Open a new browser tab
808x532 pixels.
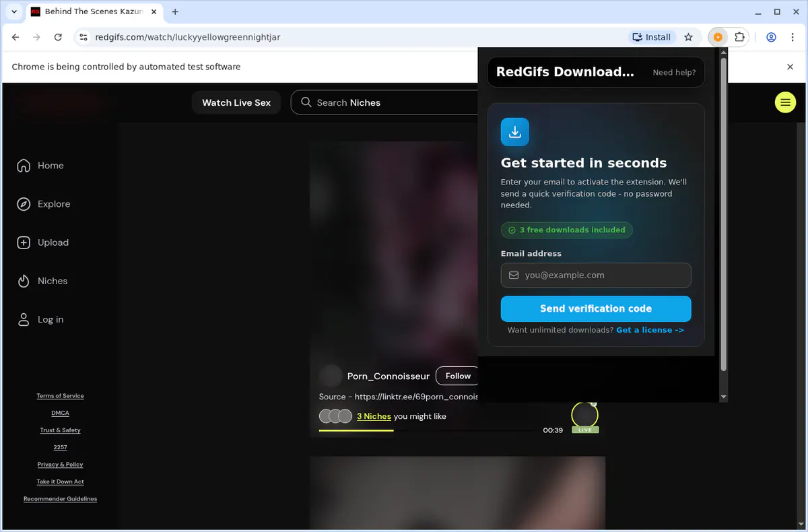176,11
